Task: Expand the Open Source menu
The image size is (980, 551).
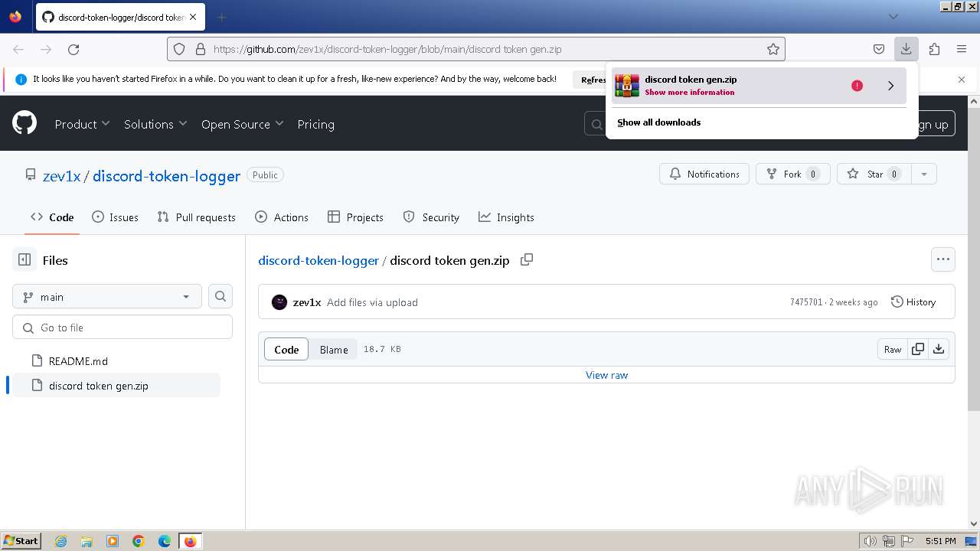Action: 242,124
